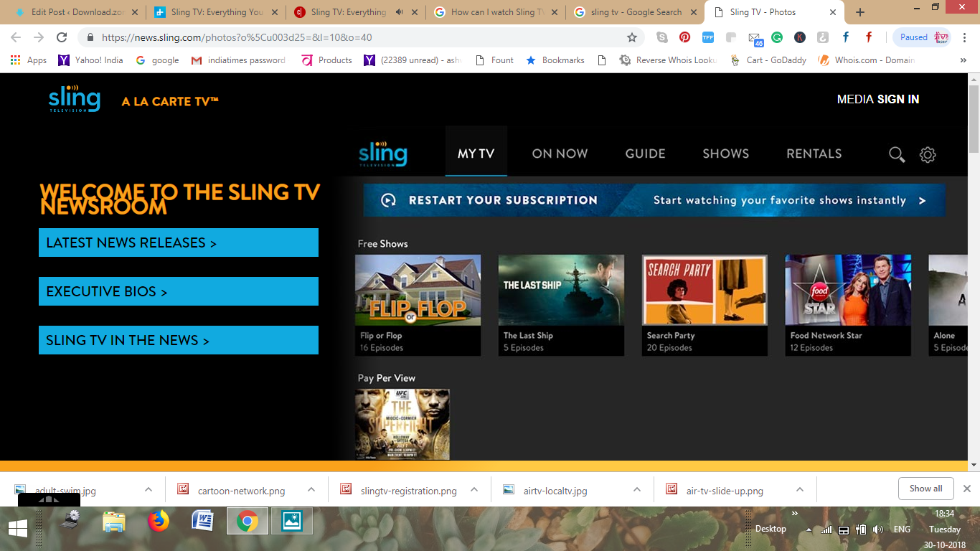Expand options for cartoon-network.png download
The image size is (980, 551).
[311, 490]
